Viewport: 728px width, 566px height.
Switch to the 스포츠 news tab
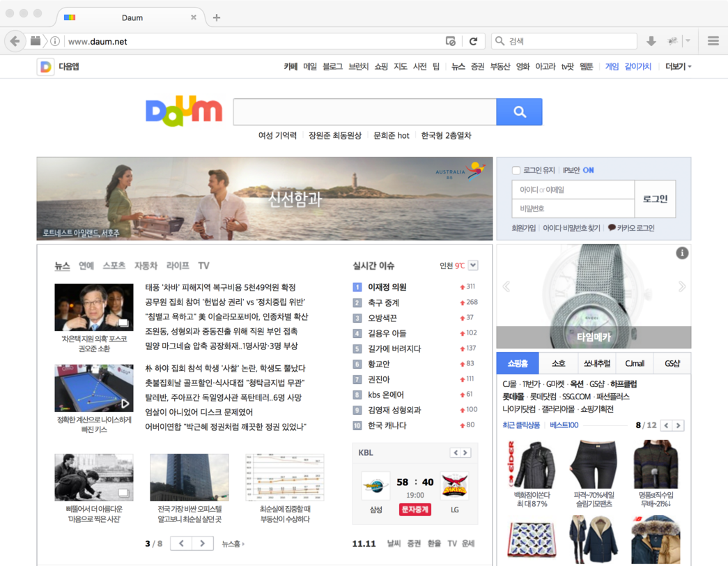(114, 266)
